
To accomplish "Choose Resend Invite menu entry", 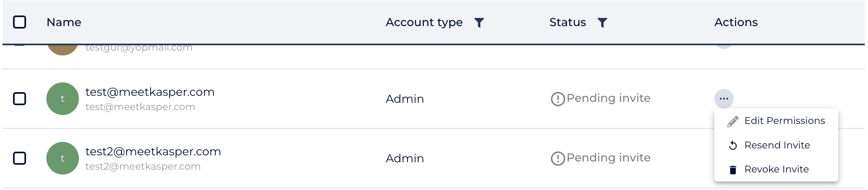I will click(x=777, y=145).
